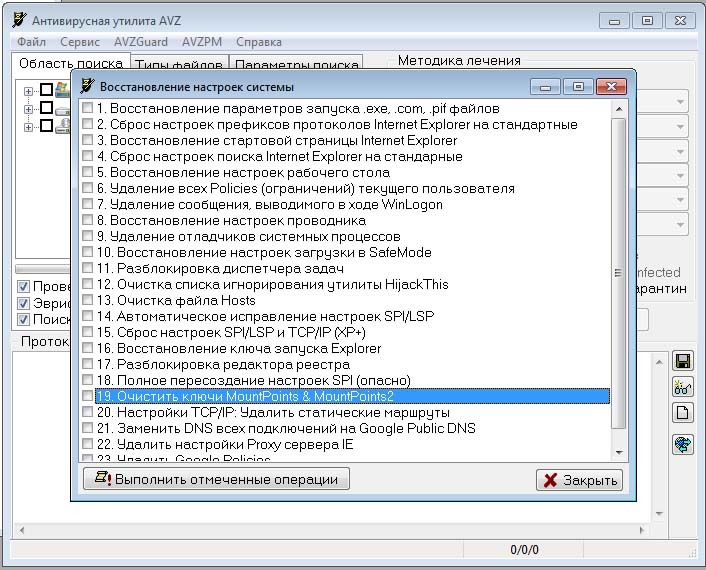This screenshot has width=706, height=570.
Task: Select row 14 Автоматическое исправление настроек SPI/LSP
Action: point(265,316)
